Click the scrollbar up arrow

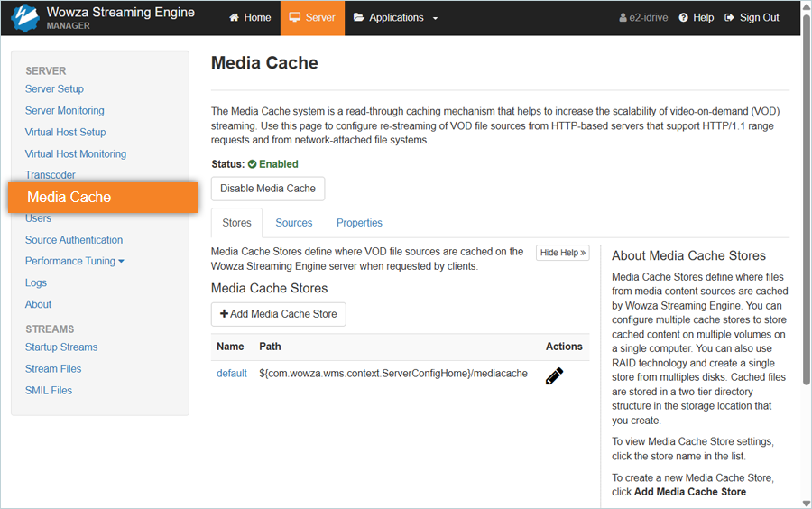[x=807, y=5]
